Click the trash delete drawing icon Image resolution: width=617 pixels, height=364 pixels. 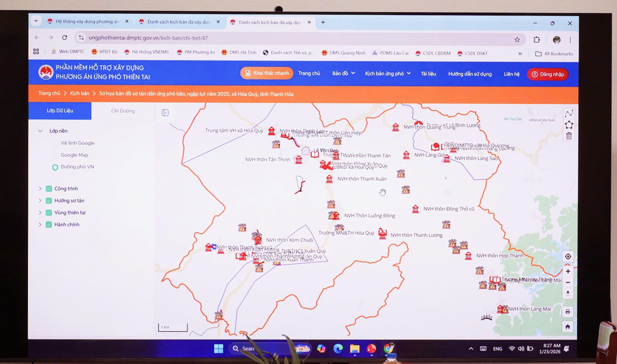click(569, 136)
